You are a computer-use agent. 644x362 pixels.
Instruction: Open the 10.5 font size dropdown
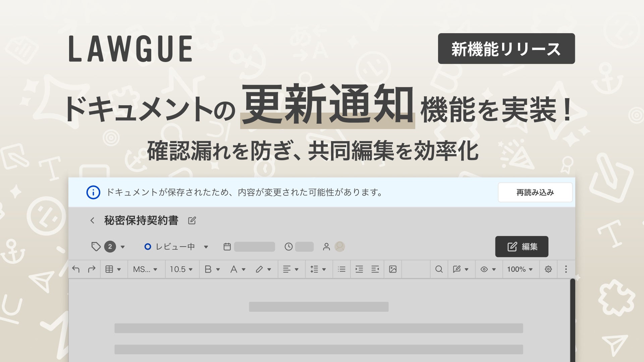181,269
